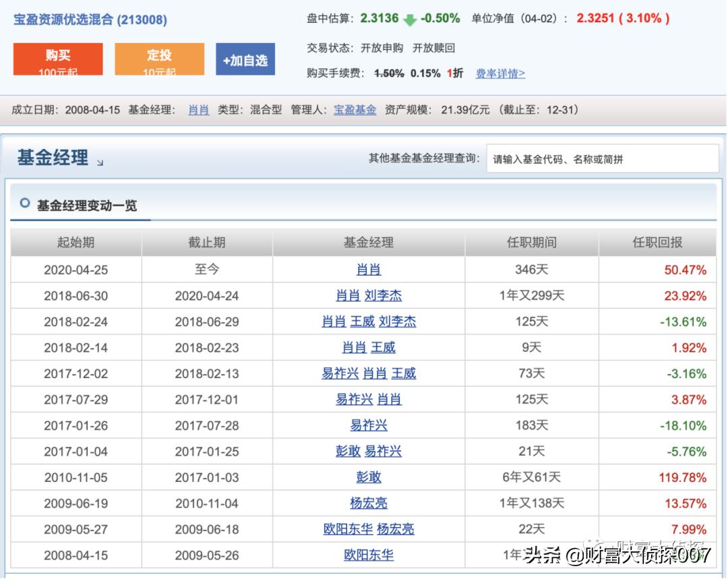Open 易祚兴 manager link in 2017-01-26 row

(367, 425)
